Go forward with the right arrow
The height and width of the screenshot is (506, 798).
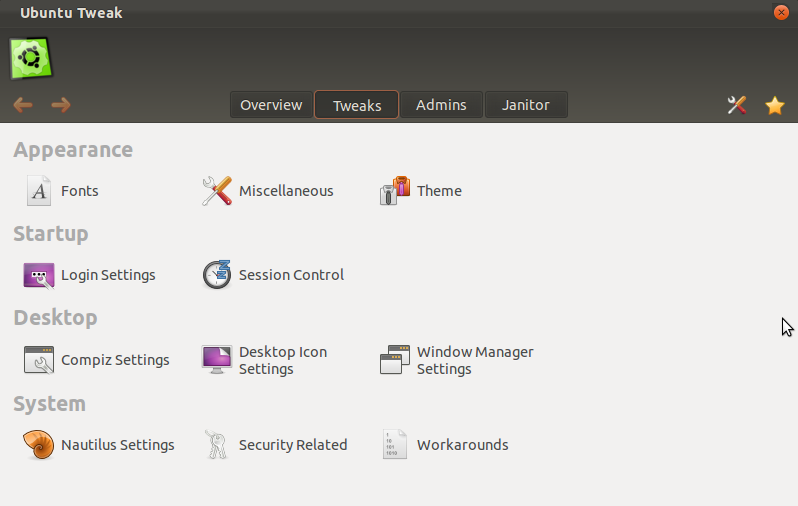61,105
